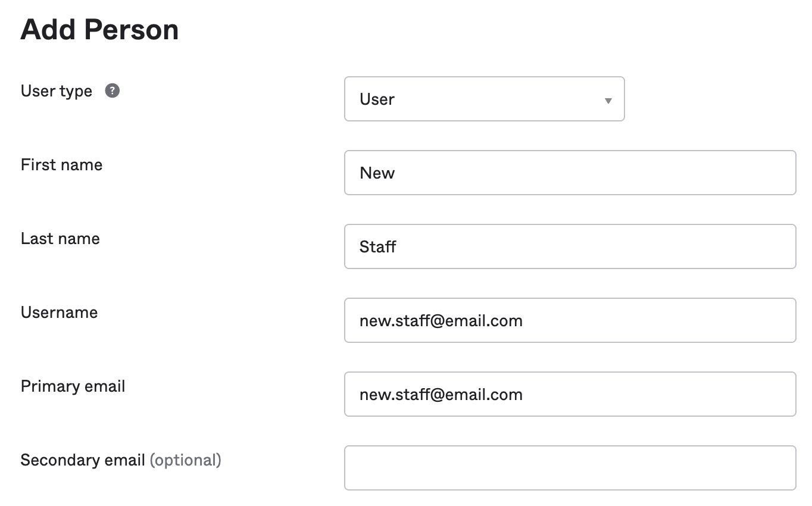Click the 'Primary email' label
Screen dimensions: 812x506
point(73,386)
